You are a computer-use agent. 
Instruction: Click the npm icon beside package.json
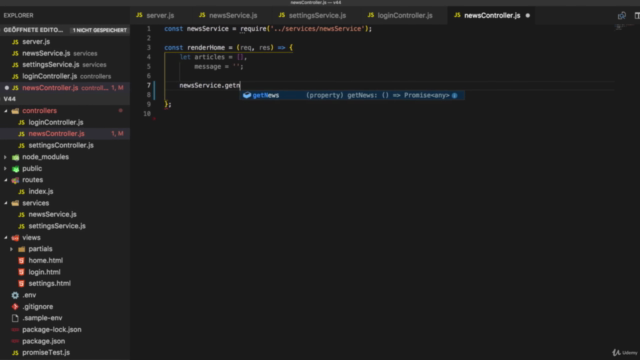pos(15,341)
